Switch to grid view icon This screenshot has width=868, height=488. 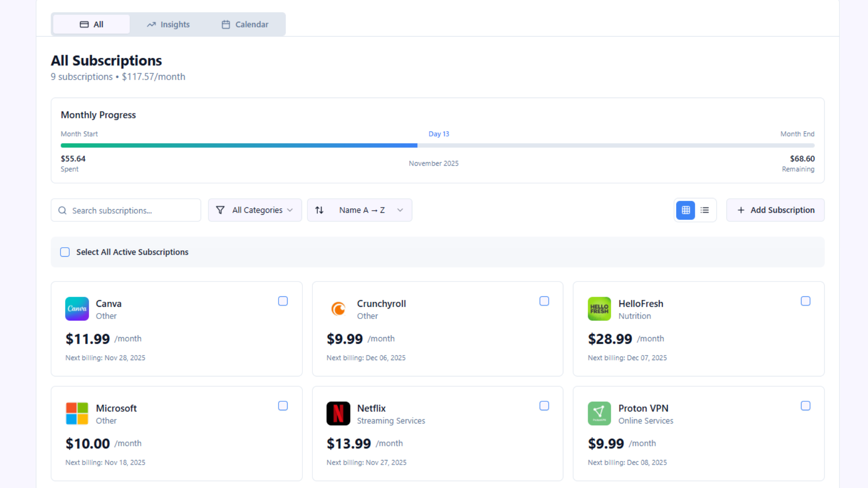coord(685,210)
